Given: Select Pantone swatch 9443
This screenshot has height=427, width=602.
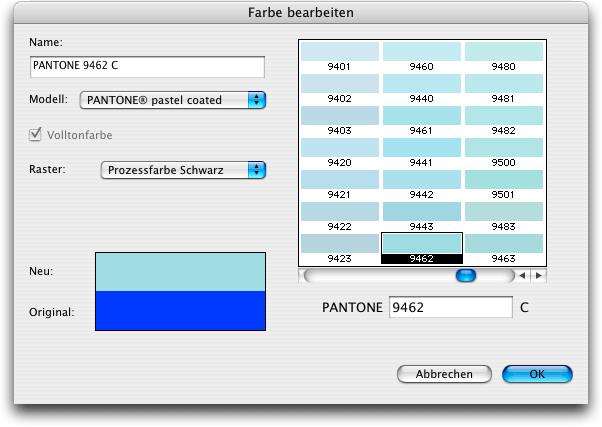Looking at the screenshot, I should click(x=422, y=216).
